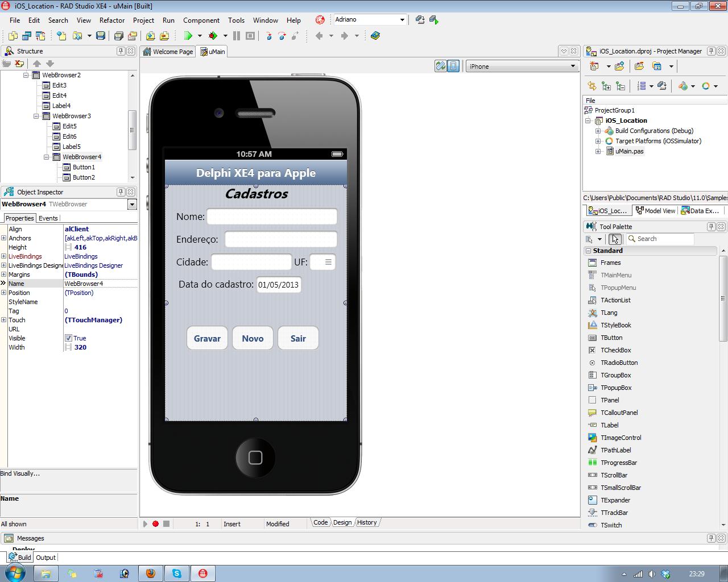Open Firefox from the Windows taskbar
This screenshot has height=582, width=728.
pos(151,573)
